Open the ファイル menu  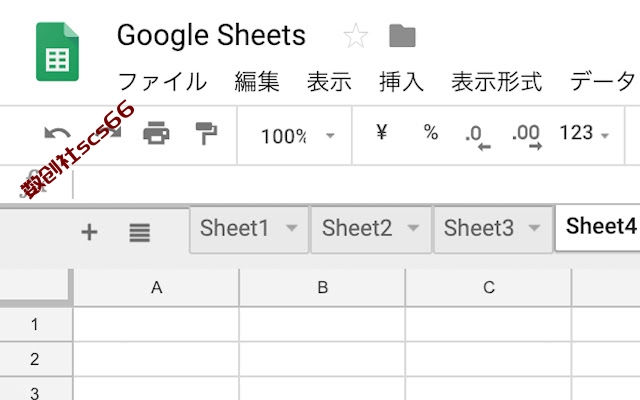(162, 81)
